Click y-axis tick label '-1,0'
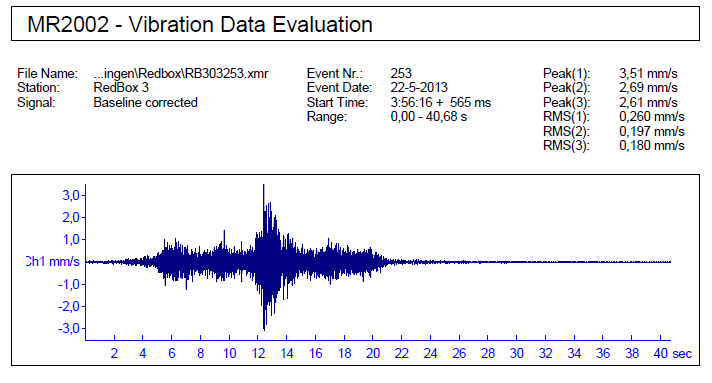The height and width of the screenshot is (383, 712). pyautogui.click(x=69, y=284)
